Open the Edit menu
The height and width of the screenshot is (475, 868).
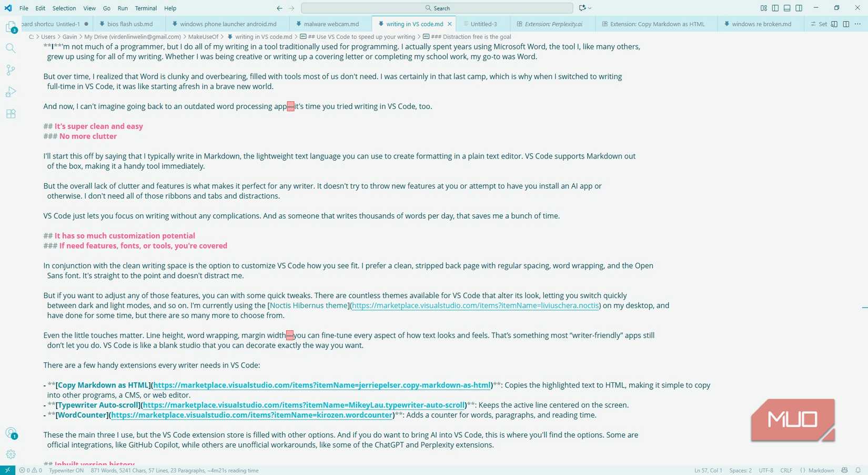point(41,8)
